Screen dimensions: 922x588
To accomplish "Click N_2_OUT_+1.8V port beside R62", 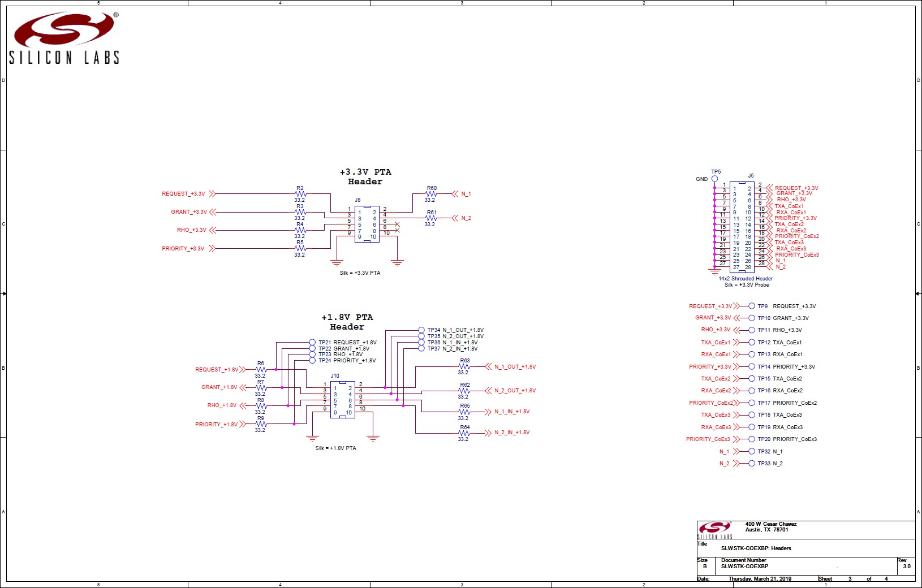I will coord(511,391).
